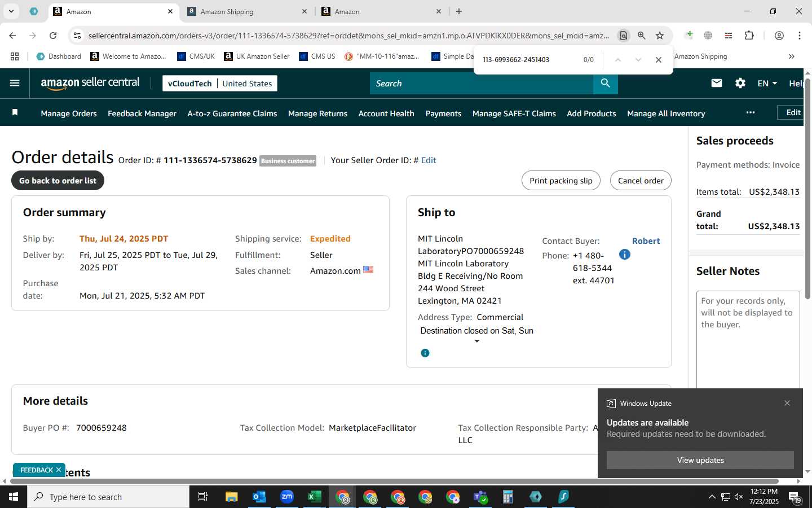Screen dimensions: 812x508
Task: Close the FEEDBACK tab with its X
Action: [x=59, y=470]
